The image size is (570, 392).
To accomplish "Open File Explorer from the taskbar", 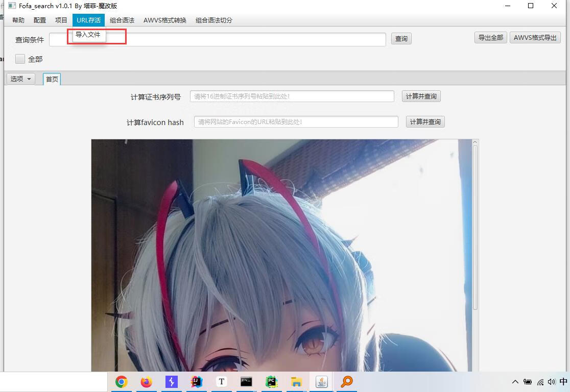I will [296, 382].
